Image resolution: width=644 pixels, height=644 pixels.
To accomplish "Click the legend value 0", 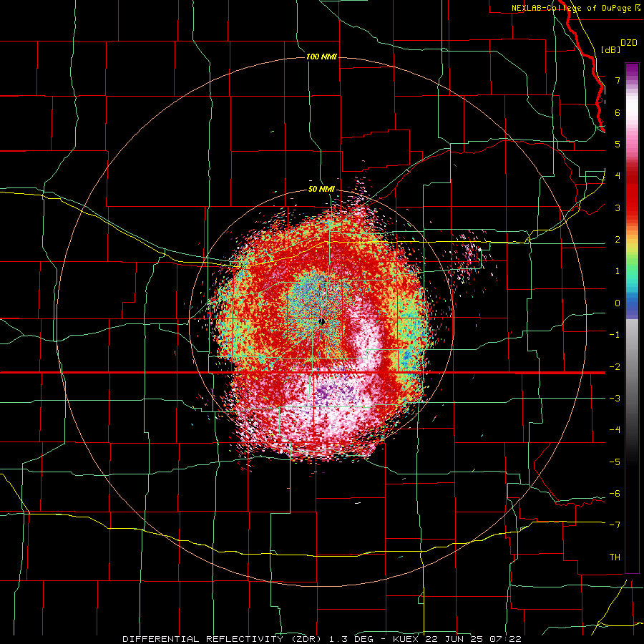I will pos(618,303).
